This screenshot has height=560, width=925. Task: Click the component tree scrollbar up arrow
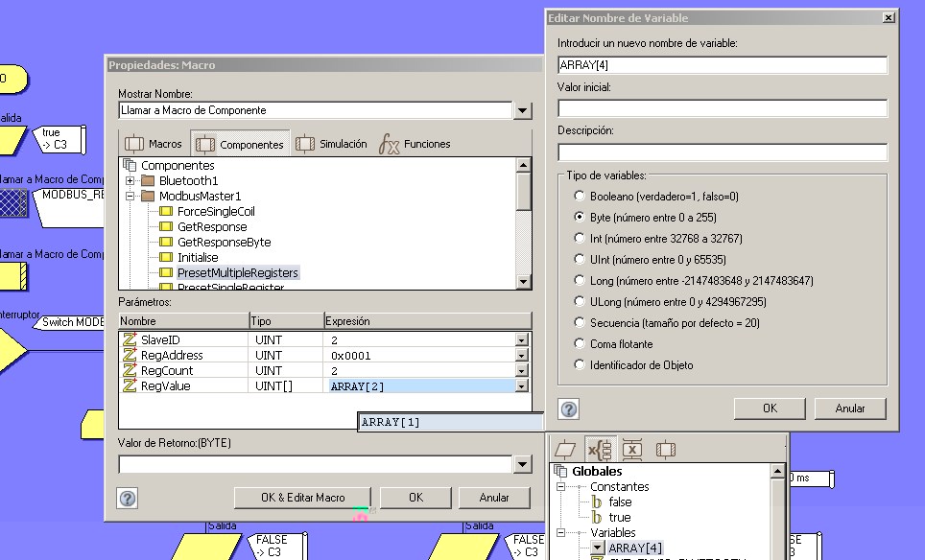click(x=523, y=165)
